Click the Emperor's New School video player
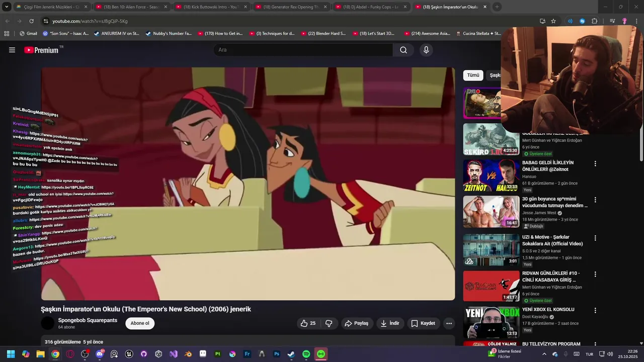The height and width of the screenshot is (362, 644). click(x=248, y=184)
